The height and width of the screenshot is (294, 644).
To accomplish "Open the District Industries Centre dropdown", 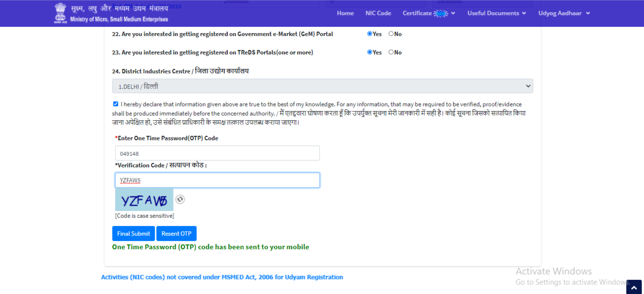I will coord(322,86).
